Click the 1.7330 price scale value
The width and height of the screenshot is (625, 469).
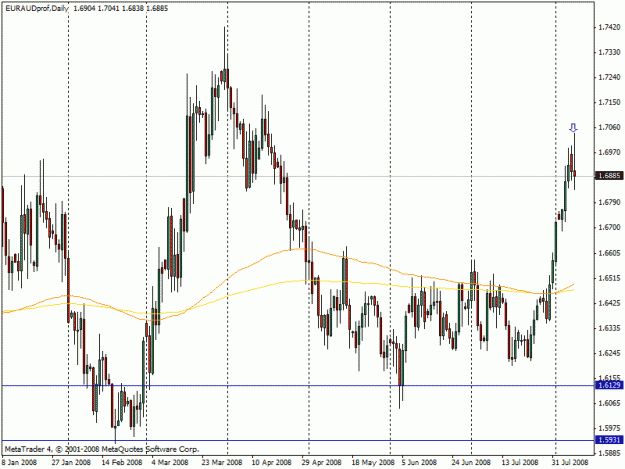pyautogui.click(x=610, y=52)
